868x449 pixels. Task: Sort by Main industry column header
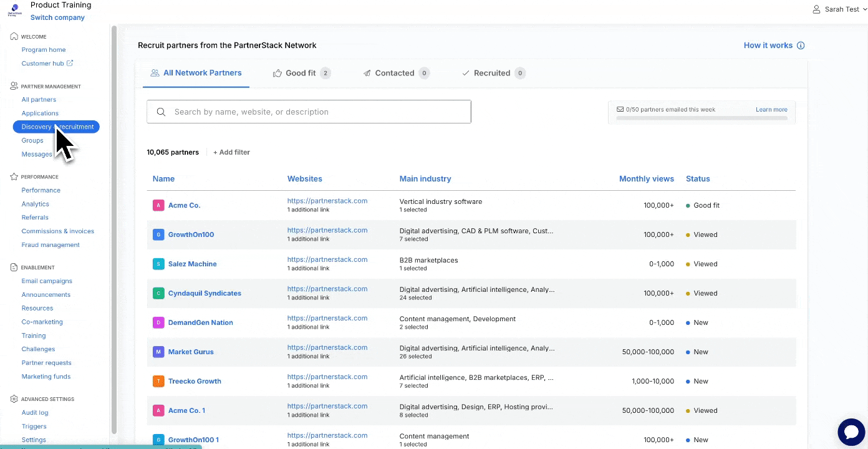pyautogui.click(x=425, y=178)
